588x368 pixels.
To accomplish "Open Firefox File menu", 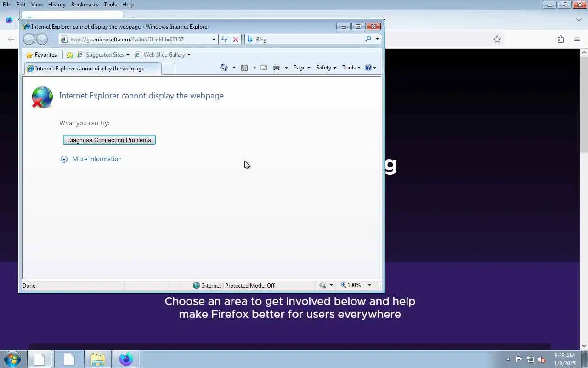I will (x=7, y=5).
